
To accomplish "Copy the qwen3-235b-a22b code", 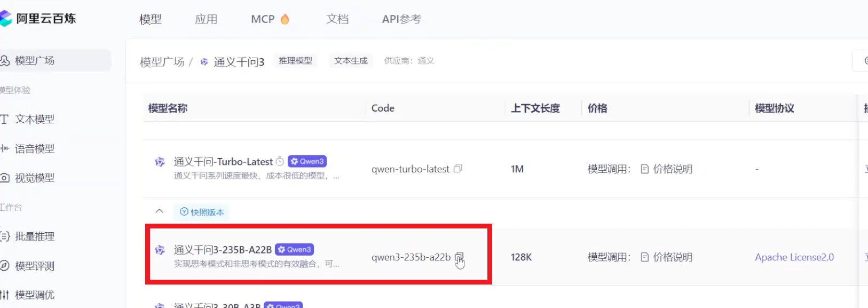I will [459, 257].
